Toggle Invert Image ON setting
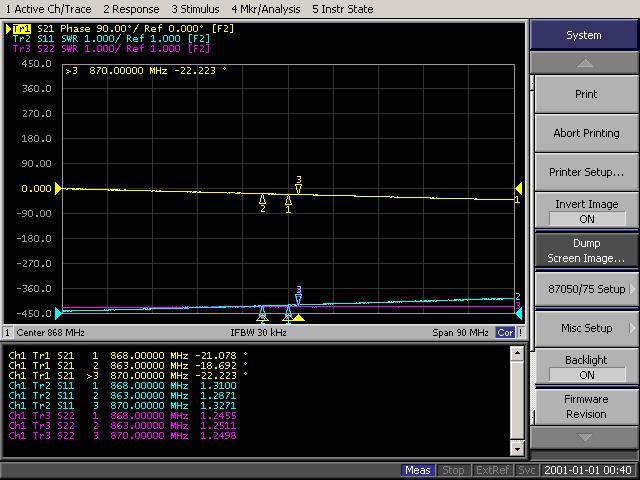 [x=585, y=211]
